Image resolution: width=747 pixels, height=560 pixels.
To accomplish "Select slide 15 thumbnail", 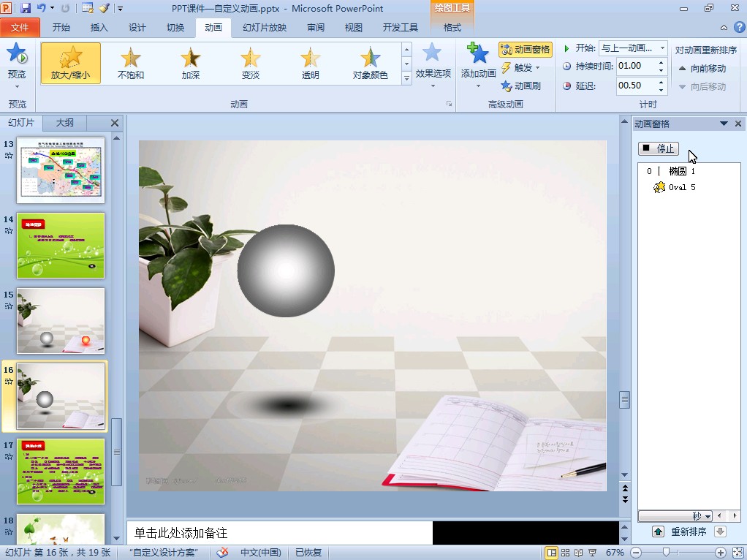I will pos(61,320).
